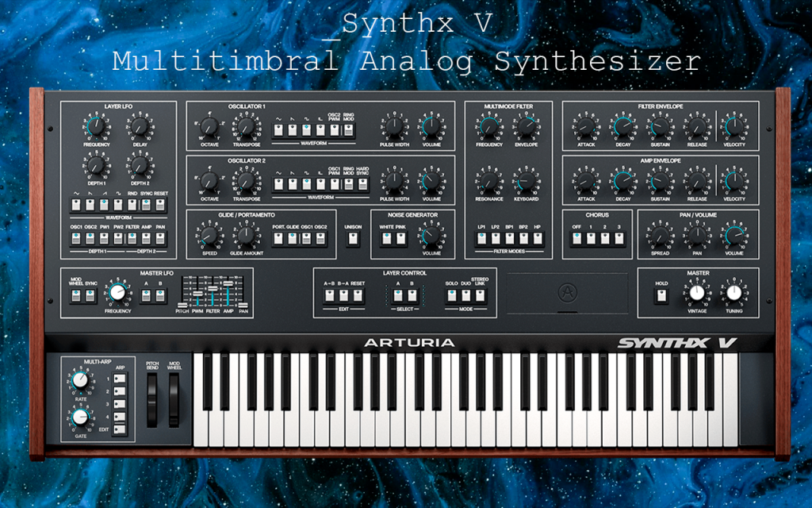Click the Mod Wheel beside the keyboard
This screenshot has height=508, width=812.
click(x=174, y=400)
